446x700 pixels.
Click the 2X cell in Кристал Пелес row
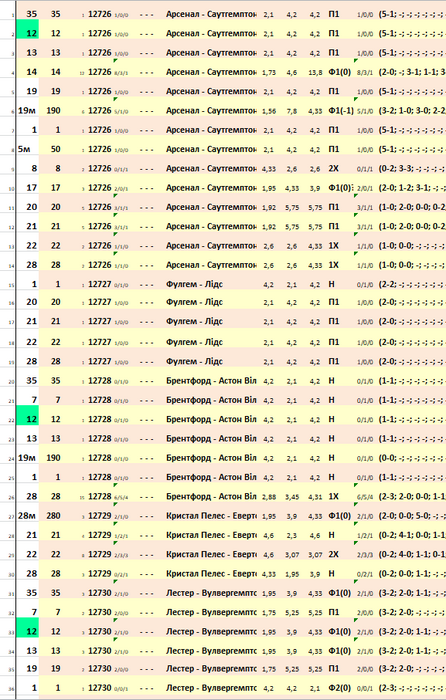[333, 554]
